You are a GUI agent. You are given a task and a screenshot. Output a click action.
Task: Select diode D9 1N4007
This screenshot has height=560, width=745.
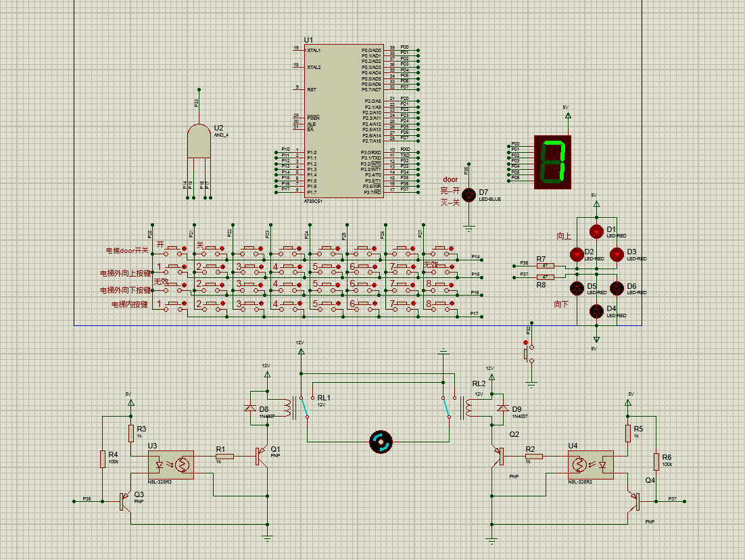503,408
